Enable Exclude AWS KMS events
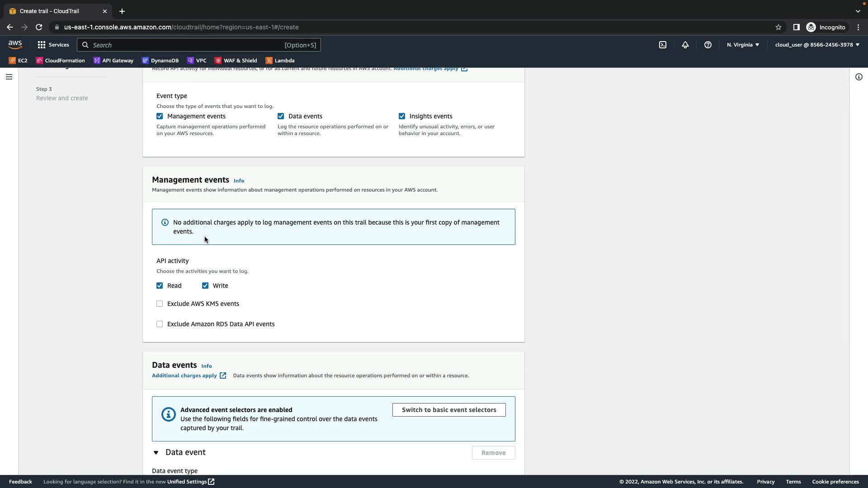 tap(160, 304)
